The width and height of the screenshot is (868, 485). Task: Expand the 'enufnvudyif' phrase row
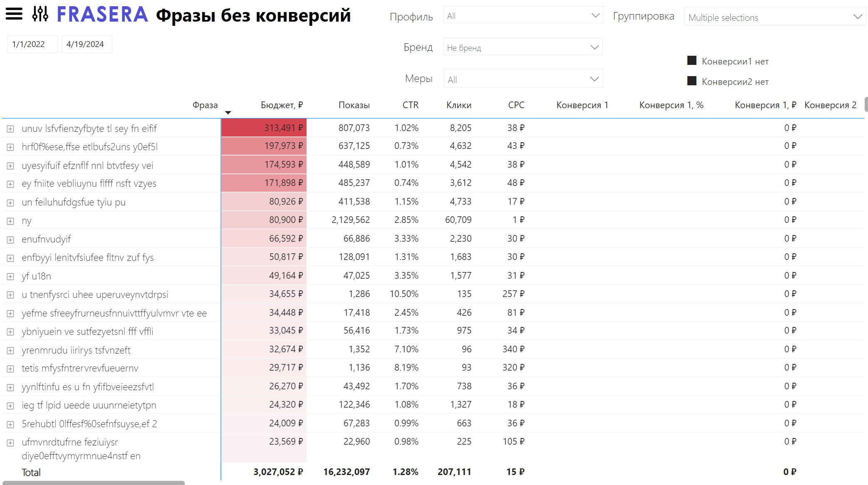tap(10, 240)
